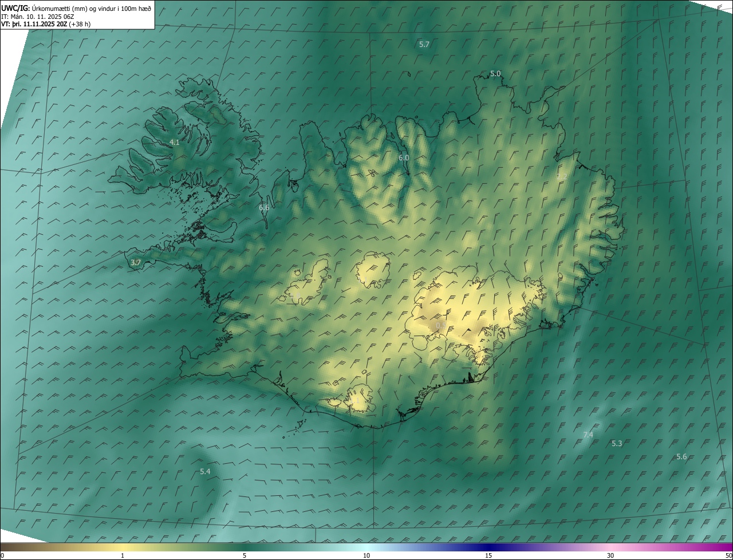Click the colorbar tick label 10
Image resolution: width=733 pixels, height=560 pixels.
tap(366, 555)
